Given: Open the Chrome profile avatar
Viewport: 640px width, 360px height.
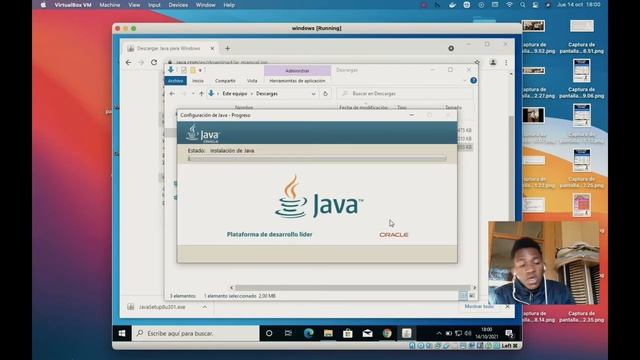Looking at the screenshot, I should click(493, 62).
